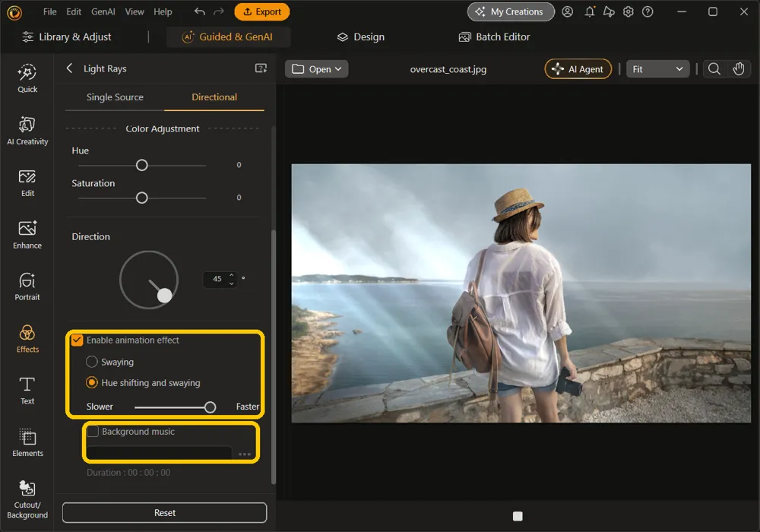Click the stop square below the preview
The height and width of the screenshot is (532, 760).
coord(518,516)
